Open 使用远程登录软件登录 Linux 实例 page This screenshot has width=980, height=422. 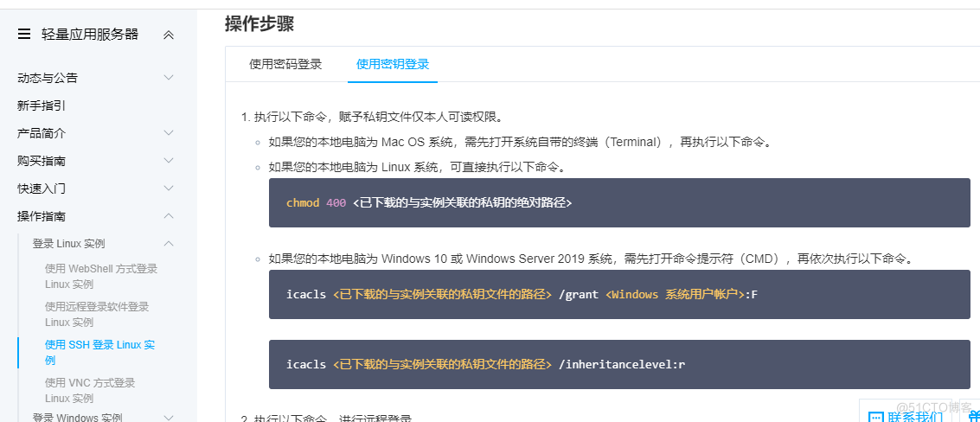click(97, 315)
